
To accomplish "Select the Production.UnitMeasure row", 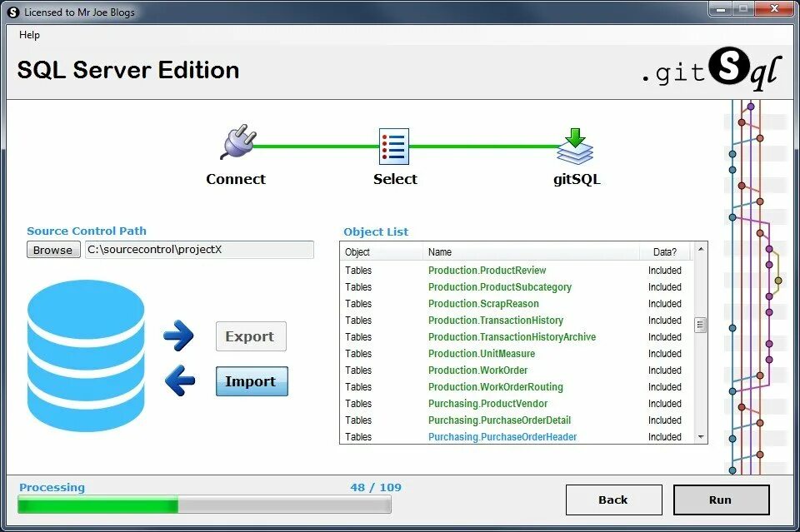I will 517,354.
